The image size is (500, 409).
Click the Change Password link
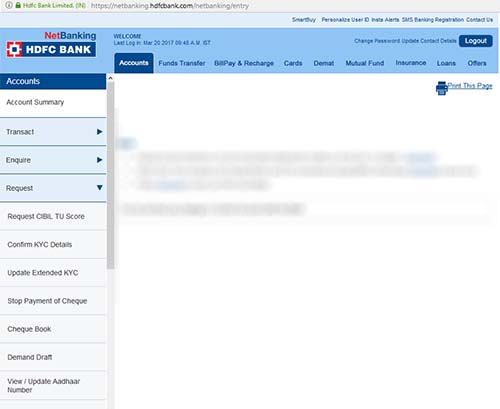pyautogui.click(x=377, y=41)
